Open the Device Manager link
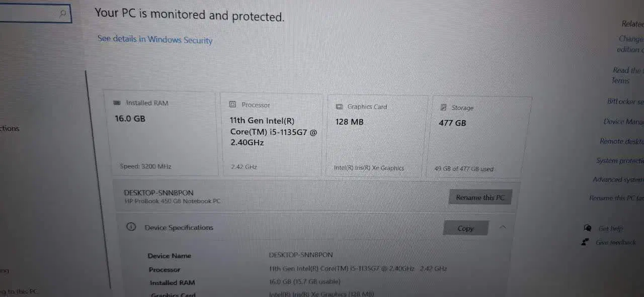The image size is (644, 297). coord(624,122)
